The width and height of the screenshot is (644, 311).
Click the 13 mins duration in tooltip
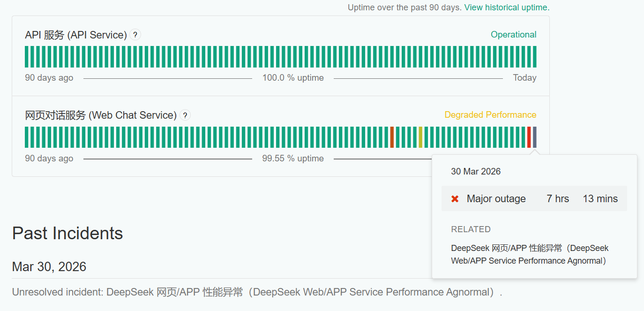tap(600, 199)
